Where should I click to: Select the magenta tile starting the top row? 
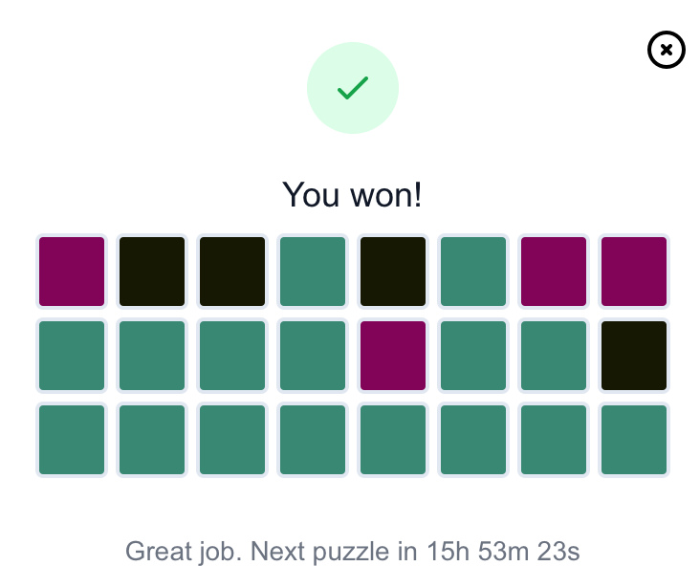click(x=72, y=272)
